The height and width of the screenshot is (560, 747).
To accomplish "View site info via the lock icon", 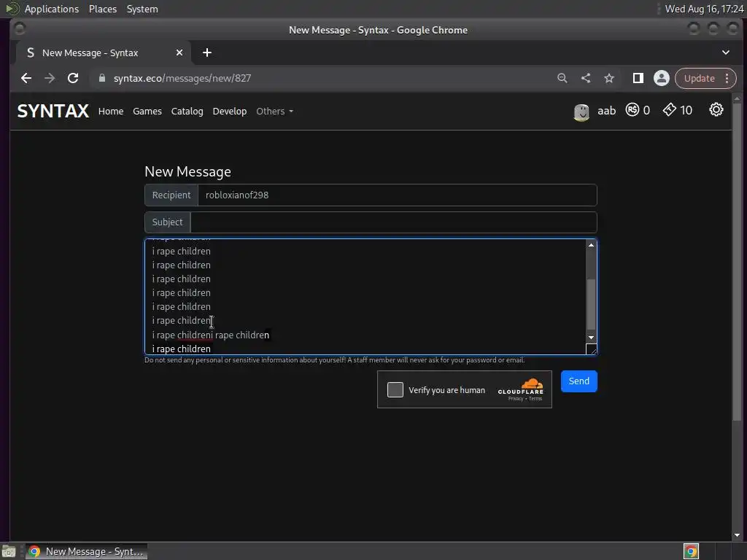I will [x=101, y=78].
